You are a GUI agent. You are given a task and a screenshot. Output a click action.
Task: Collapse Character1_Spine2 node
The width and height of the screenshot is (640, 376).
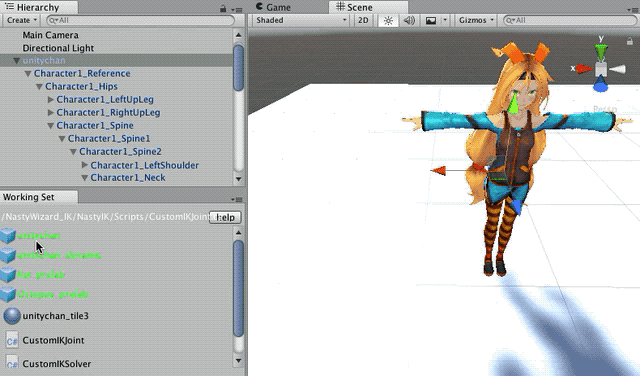pos(73,152)
